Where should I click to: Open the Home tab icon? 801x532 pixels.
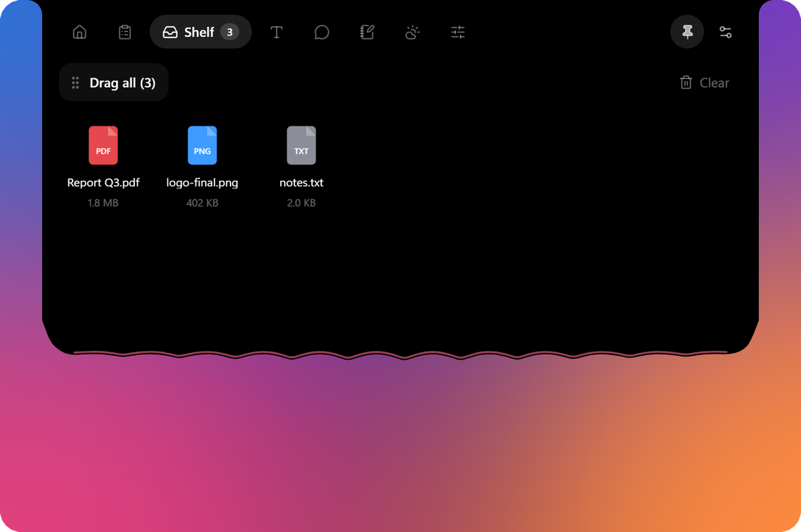coord(80,32)
